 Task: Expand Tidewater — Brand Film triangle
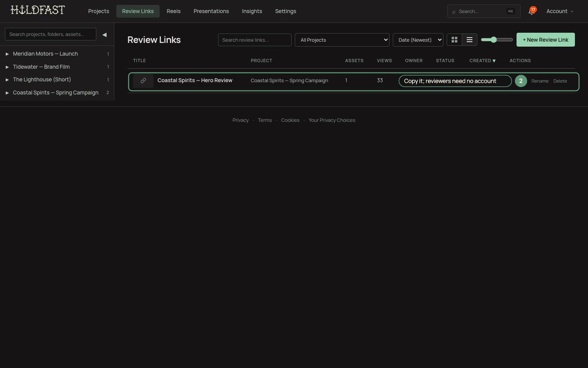pos(7,67)
